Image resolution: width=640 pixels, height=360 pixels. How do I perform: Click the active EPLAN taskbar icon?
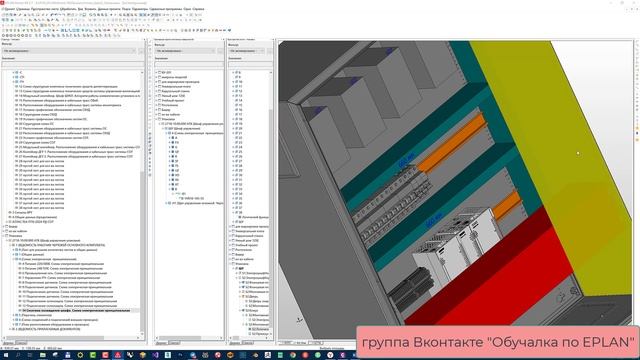[118, 355]
